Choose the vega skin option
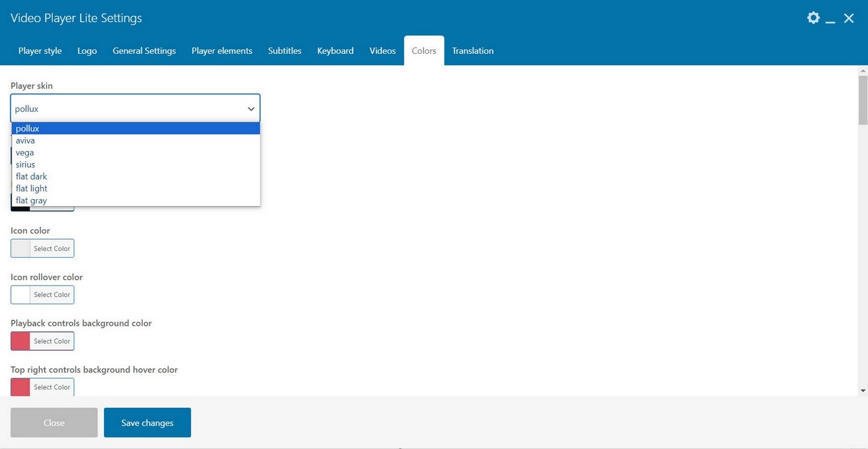The height and width of the screenshot is (449, 868). pos(25,152)
